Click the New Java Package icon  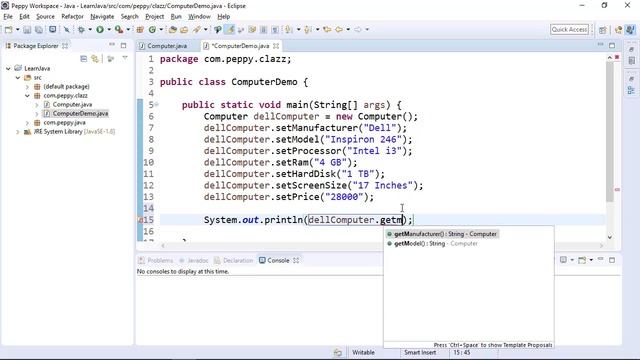[x=140, y=30]
